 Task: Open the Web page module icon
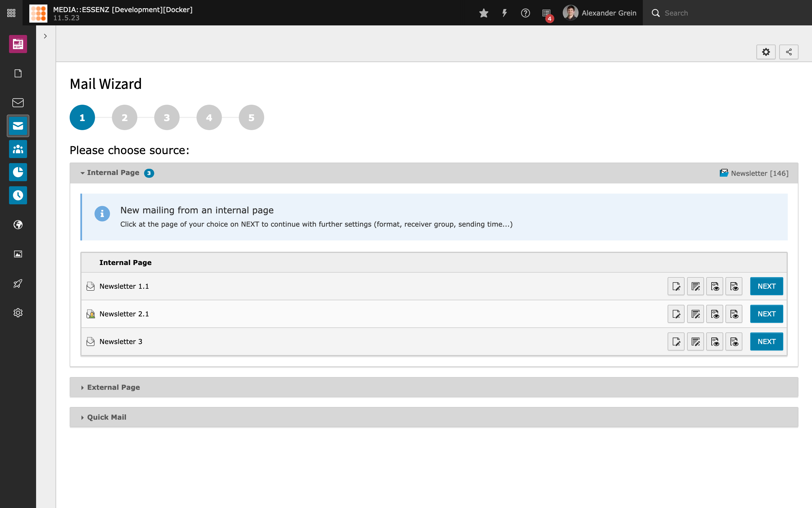[18, 73]
